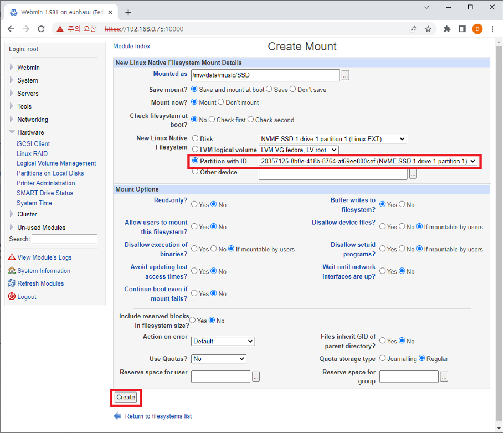Select Yes for Read-only option

click(x=194, y=204)
